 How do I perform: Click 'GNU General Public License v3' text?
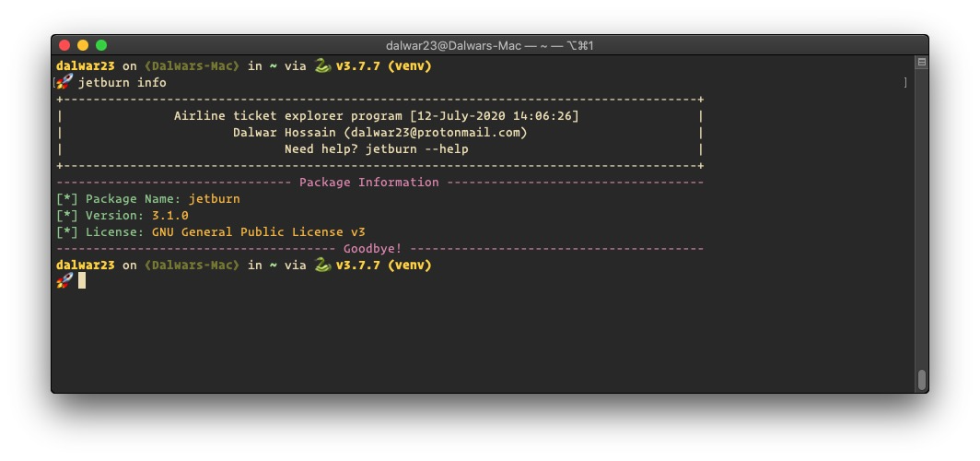coord(259,232)
